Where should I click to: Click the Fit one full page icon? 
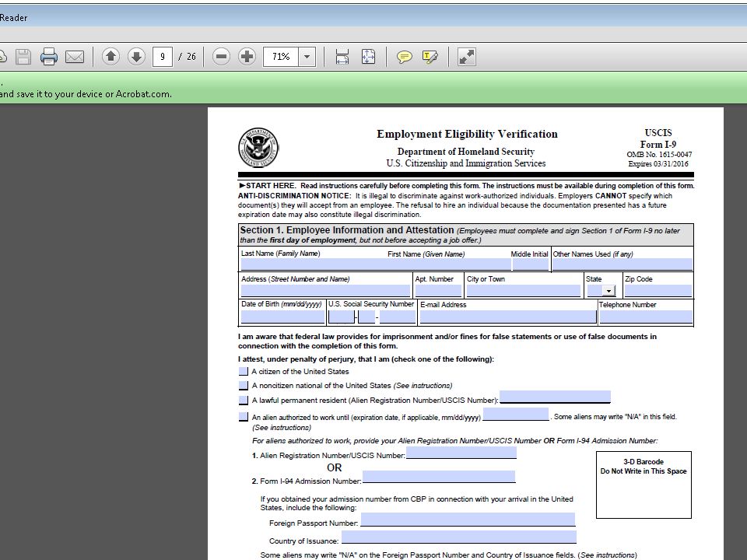[x=368, y=57]
